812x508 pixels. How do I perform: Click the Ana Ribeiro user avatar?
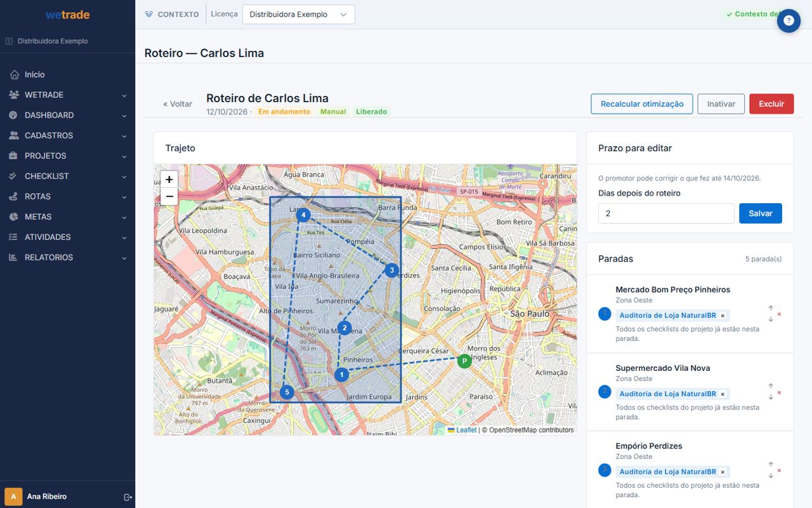click(13, 497)
